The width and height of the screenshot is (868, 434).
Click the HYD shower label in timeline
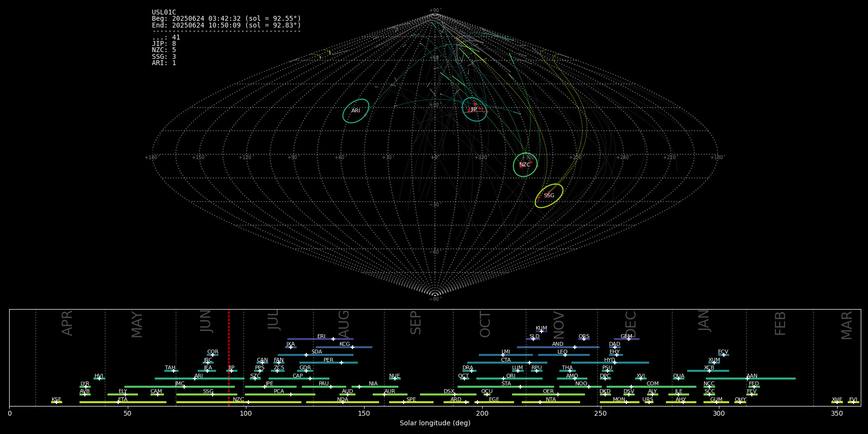pos(610,360)
